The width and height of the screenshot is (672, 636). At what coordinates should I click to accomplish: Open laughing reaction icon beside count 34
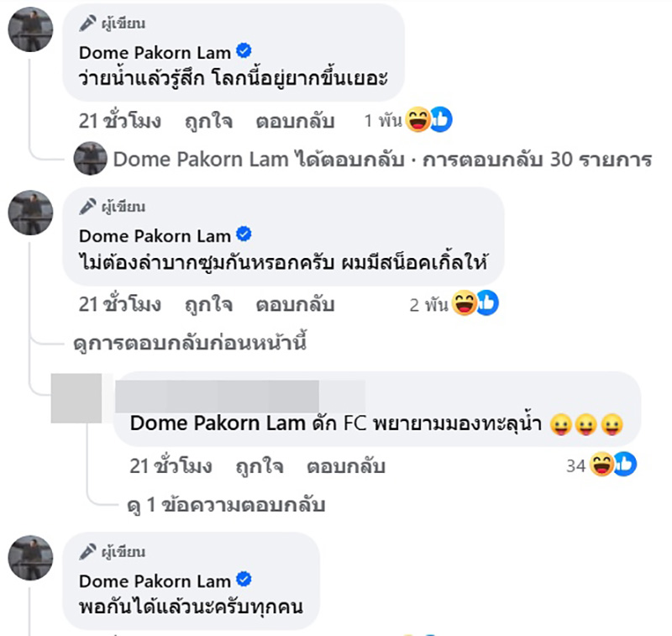(601, 465)
